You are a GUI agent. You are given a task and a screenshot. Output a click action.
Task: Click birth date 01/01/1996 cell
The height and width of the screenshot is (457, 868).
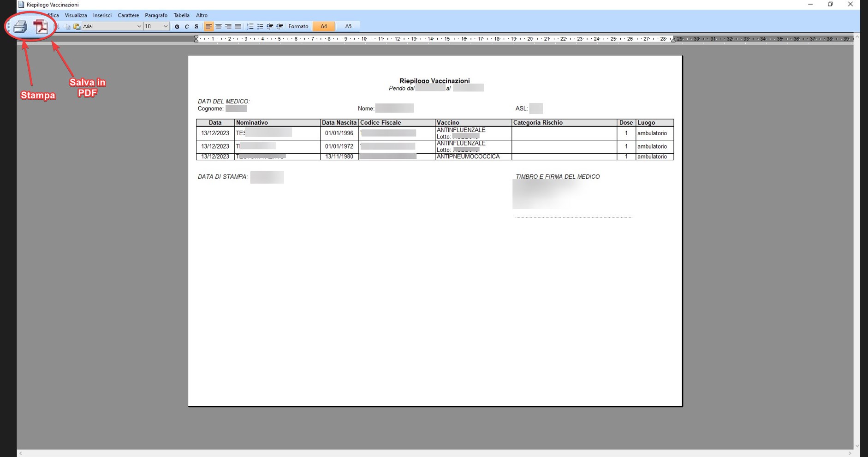(339, 133)
